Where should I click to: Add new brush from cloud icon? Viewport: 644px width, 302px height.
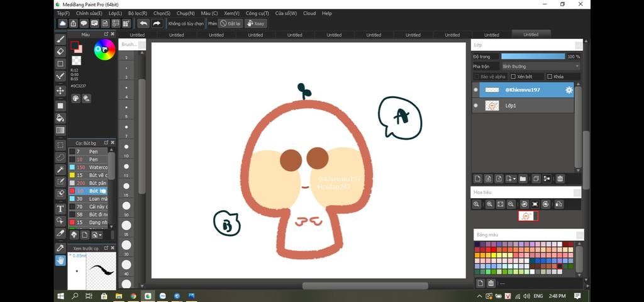[x=74, y=235]
